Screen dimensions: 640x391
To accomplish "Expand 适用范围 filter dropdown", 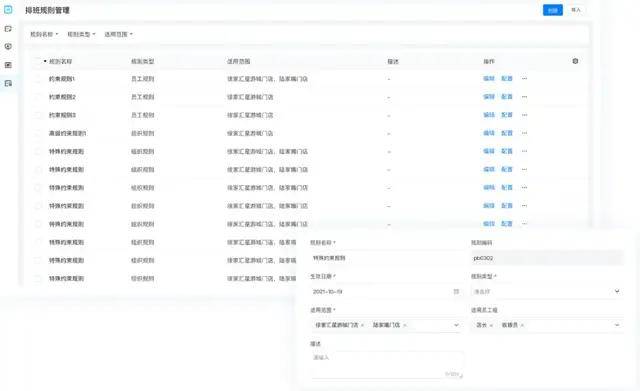I will [119, 34].
